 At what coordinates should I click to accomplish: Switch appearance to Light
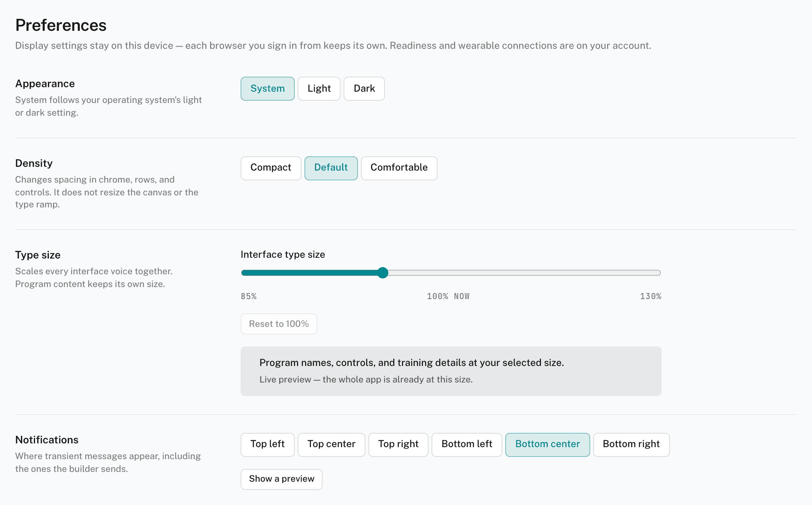(319, 89)
